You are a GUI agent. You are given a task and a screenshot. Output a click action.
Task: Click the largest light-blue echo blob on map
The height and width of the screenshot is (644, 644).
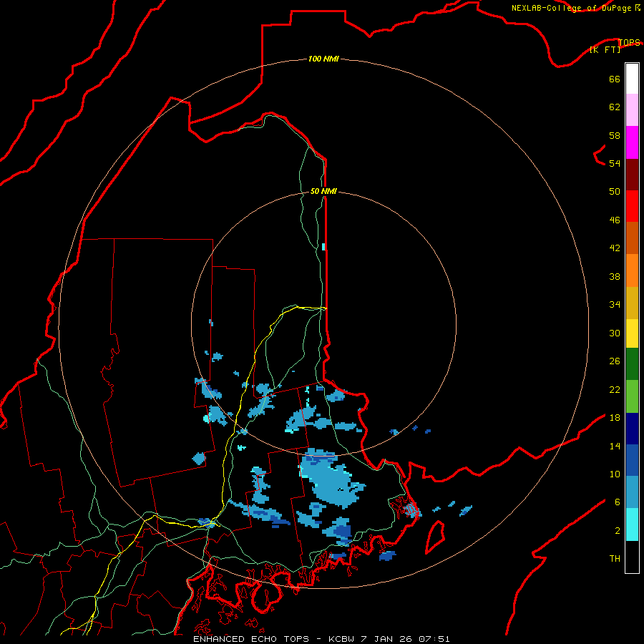click(x=332, y=479)
